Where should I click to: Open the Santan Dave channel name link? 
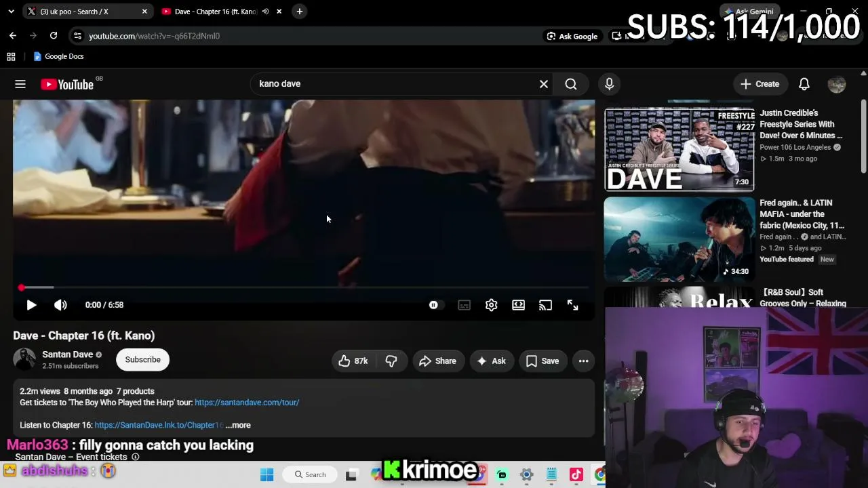[x=67, y=354]
